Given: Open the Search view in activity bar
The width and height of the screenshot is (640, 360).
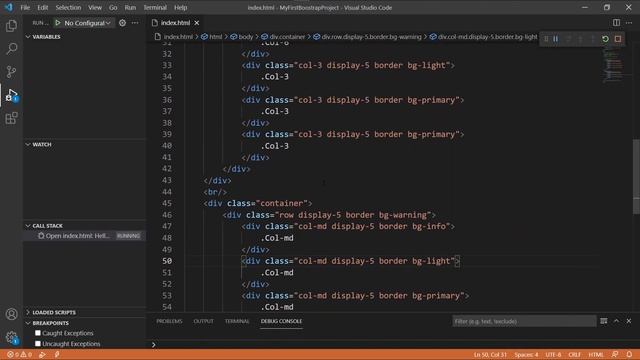Looking at the screenshot, I should [x=11, y=49].
